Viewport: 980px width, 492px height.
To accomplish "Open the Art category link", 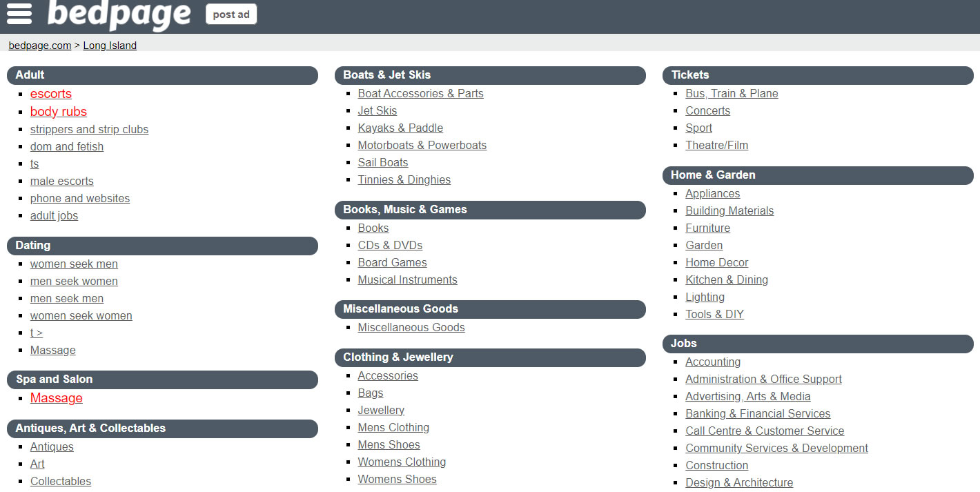I will 37,464.
